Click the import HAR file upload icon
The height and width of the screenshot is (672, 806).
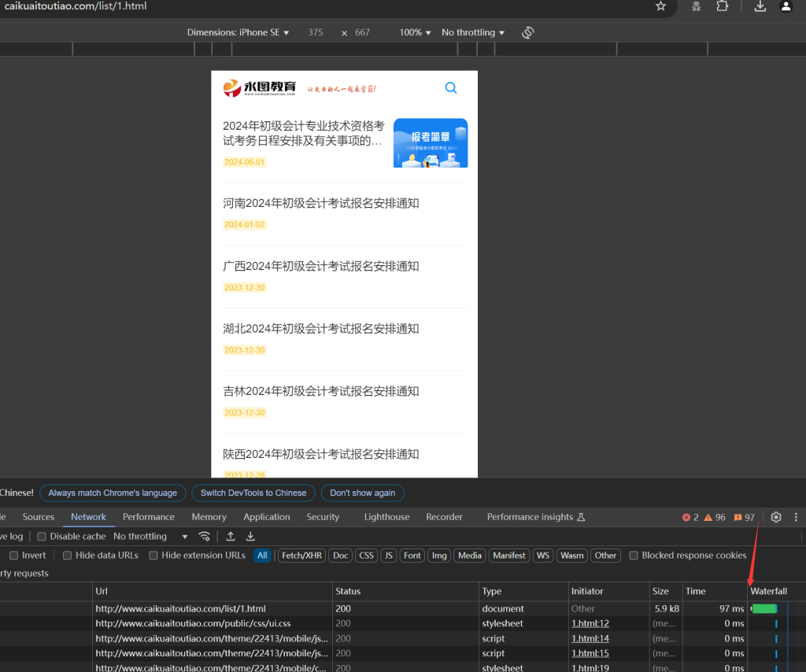click(231, 537)
